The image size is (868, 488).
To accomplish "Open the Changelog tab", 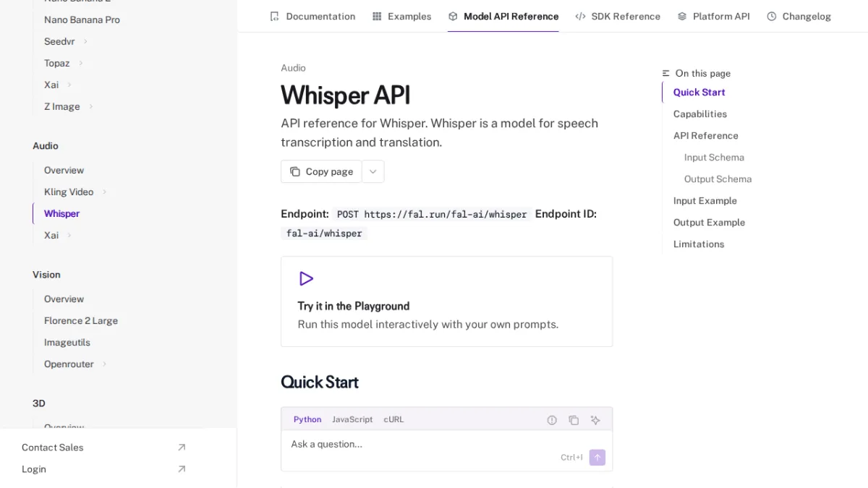I will point(799,16).
